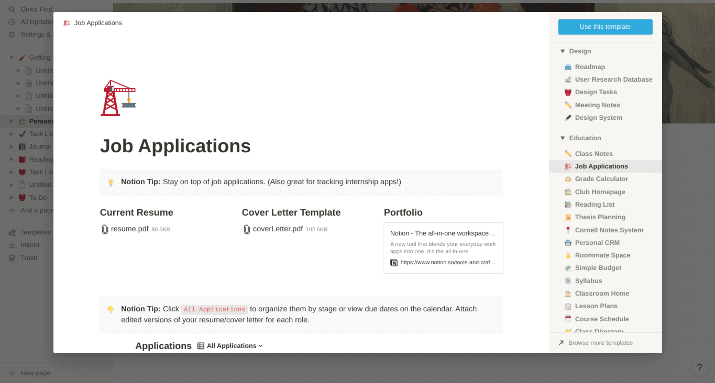
Task: Select the Reading List template icon
Action: [x=568, y=205]
